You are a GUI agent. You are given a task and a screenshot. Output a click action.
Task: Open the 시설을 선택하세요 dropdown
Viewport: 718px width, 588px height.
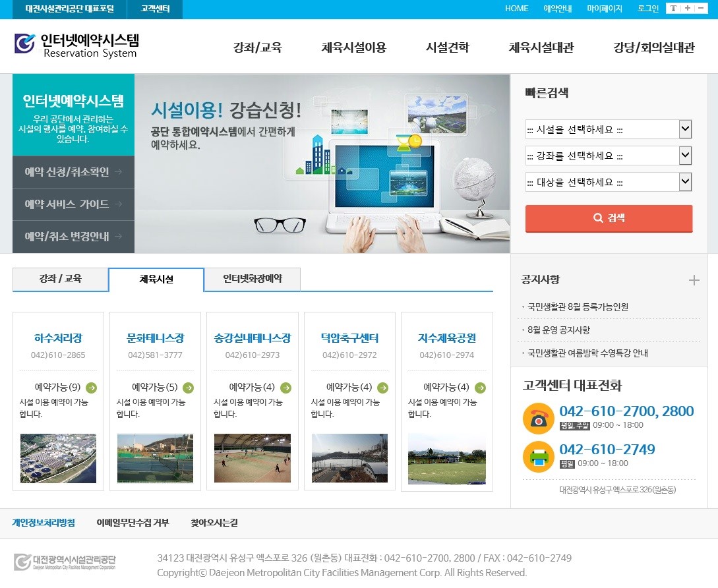608,130
